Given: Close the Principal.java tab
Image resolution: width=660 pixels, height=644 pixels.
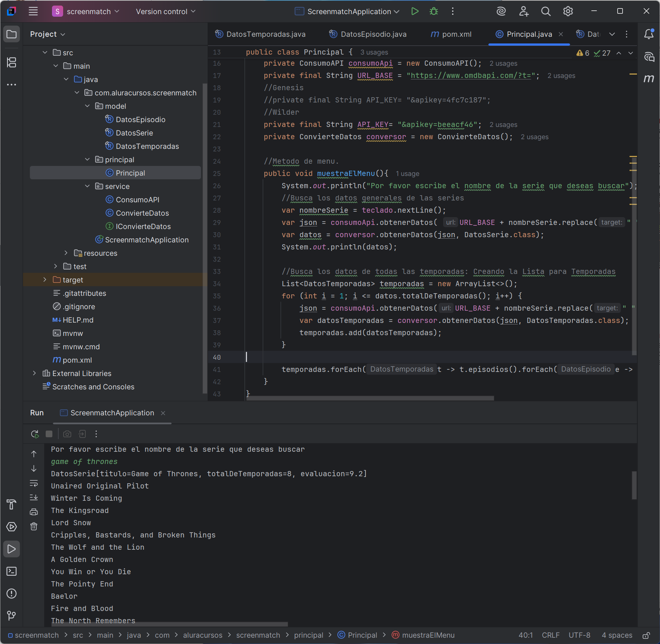Looking at the screenshot, I should tap(561, 34).
